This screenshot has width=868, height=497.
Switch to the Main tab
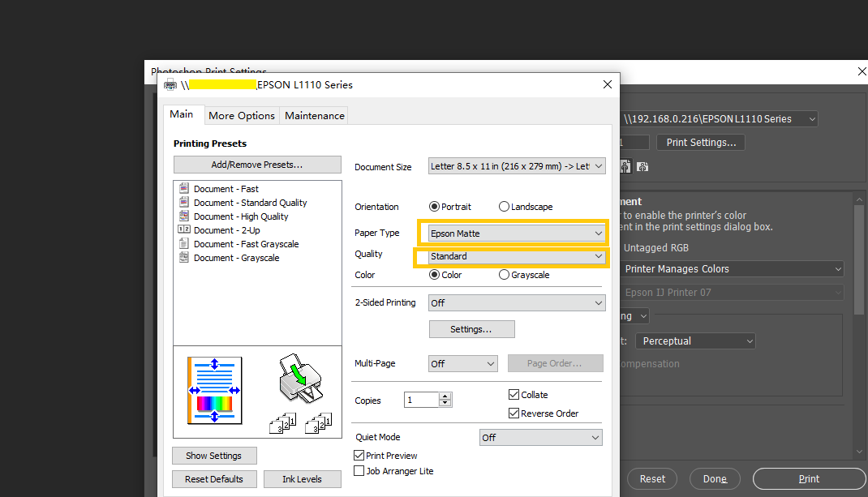[182, 114]
